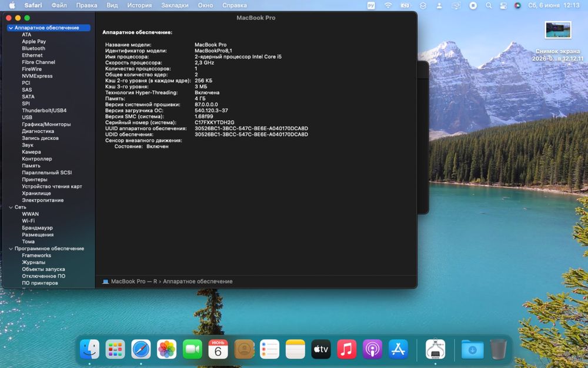Click the screen mirroring icon in menu bar
The height and width of the screenshot is (368, 588).
point(456,5)
